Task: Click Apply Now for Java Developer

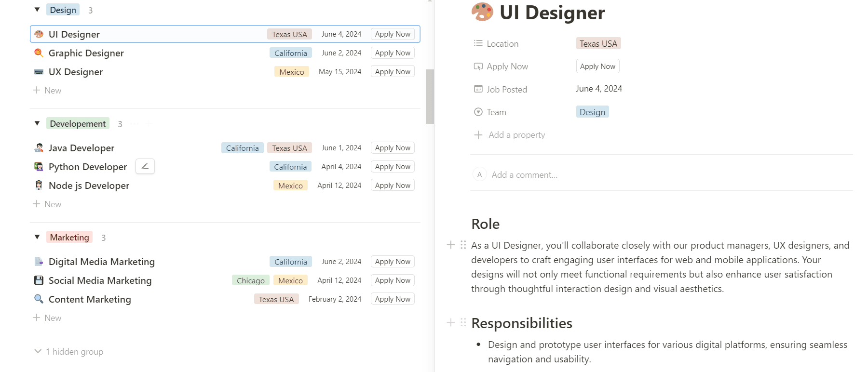Action: (x=393, y=148)
